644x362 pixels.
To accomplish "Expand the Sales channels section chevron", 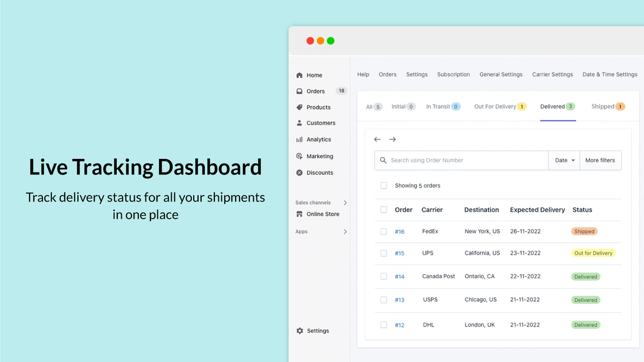I will coord(345,203).
